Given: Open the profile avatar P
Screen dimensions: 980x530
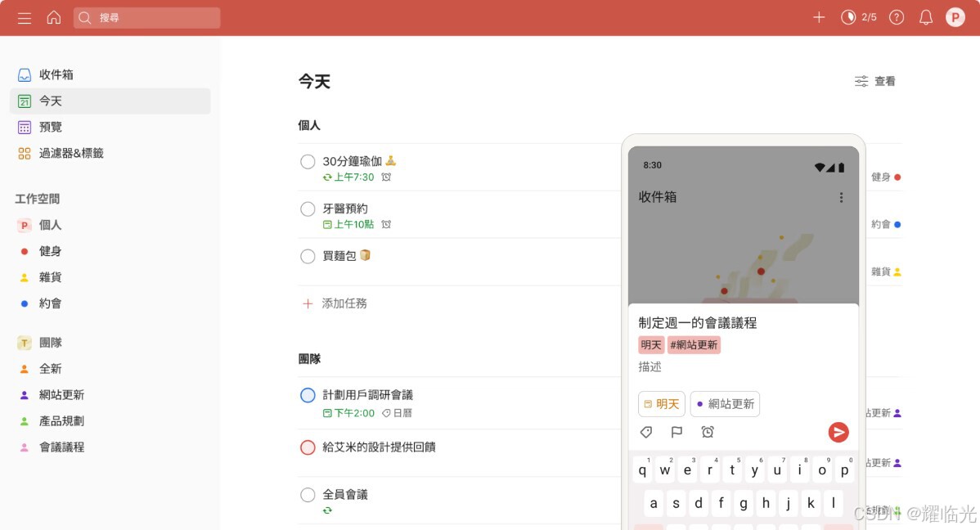Looking at the screenshot, I should 955,17.
